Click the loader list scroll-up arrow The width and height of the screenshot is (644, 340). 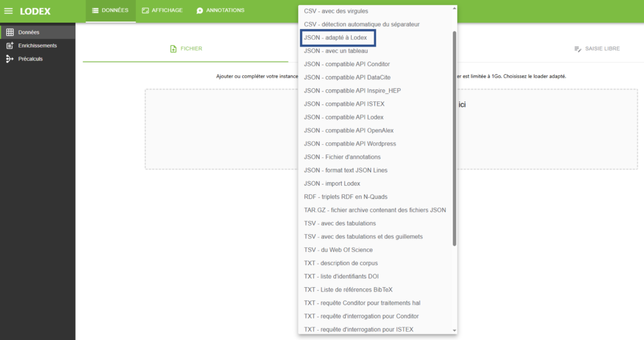[454, 8]
